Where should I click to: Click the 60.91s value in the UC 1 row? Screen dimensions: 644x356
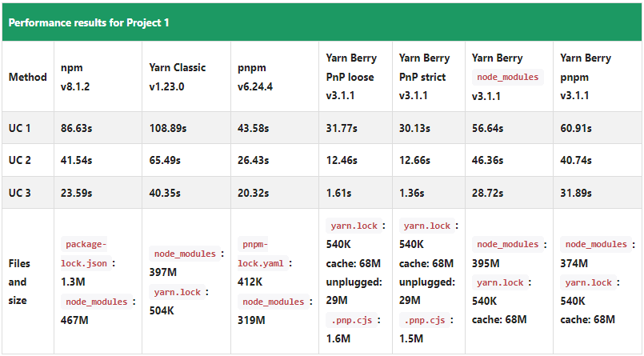[x=576, y=128]
